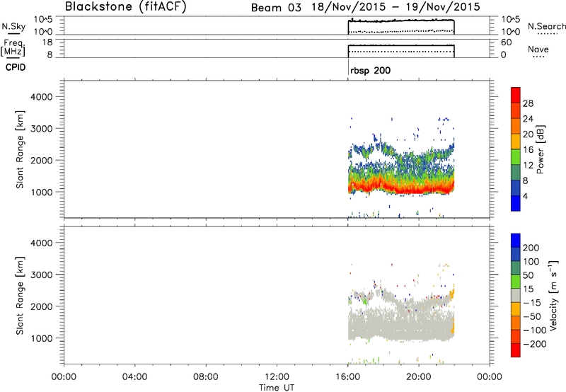Pick the gray segment of the velocity colorbar
This screenshot has width=566, height=392.
click(x=516, y=295)
